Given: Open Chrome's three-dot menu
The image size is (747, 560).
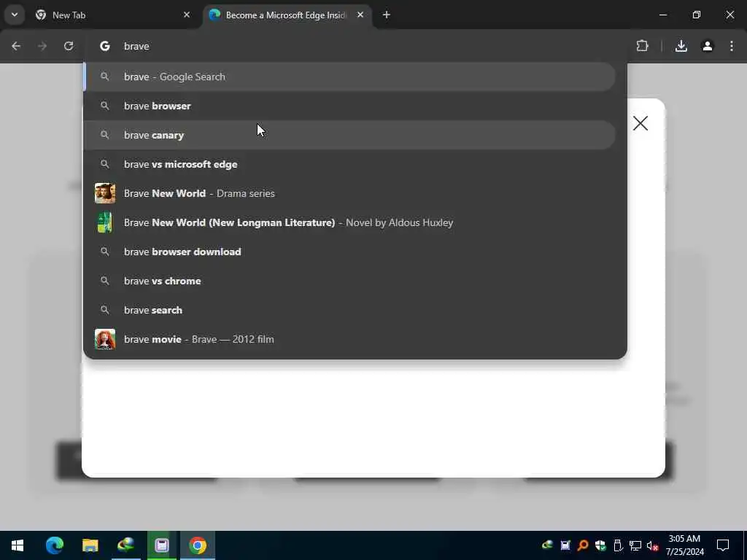Looking at the screenshot, I should coord(732,46).
